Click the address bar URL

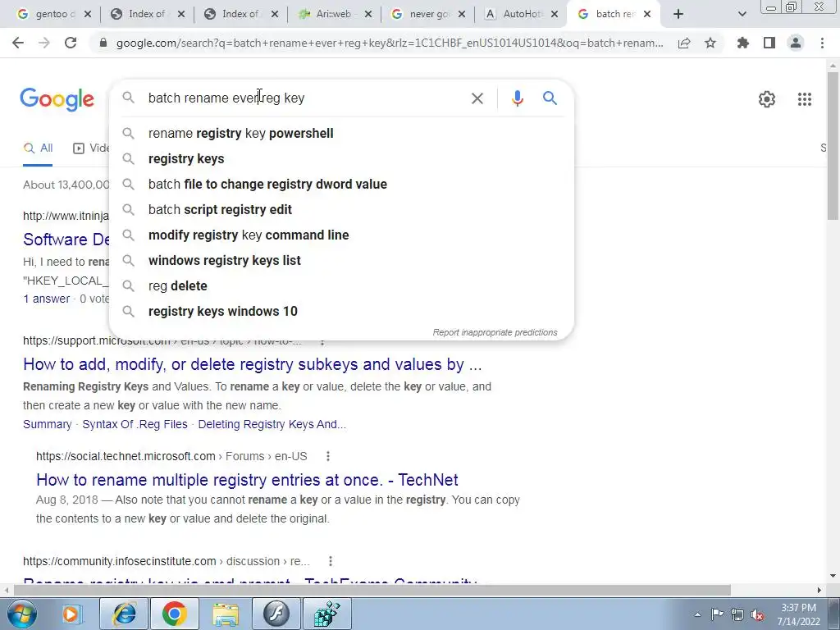pos(390,43)
